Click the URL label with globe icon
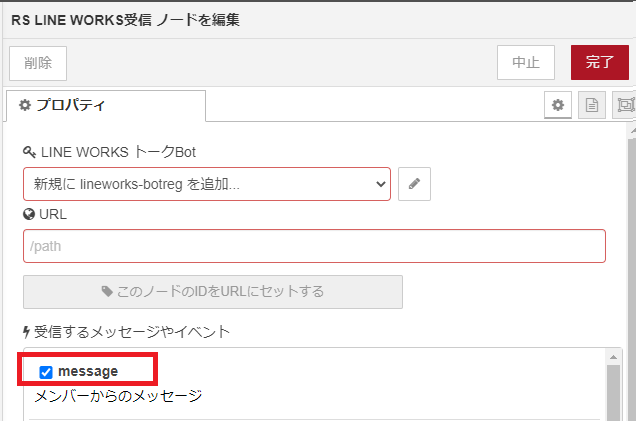The width and height of the screenshot is (641, 421). click(45, 214)
